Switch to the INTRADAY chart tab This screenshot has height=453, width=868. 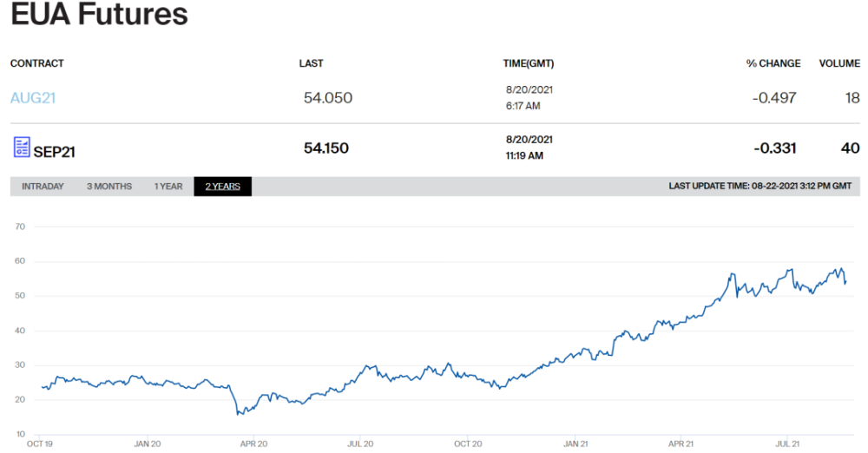pyautogui.click(x=43, y=187)
